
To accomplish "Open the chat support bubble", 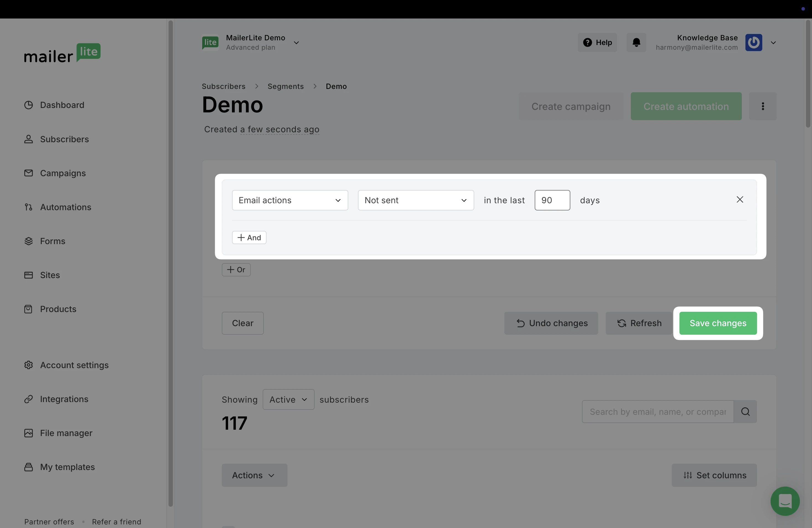I will point(785,501).
